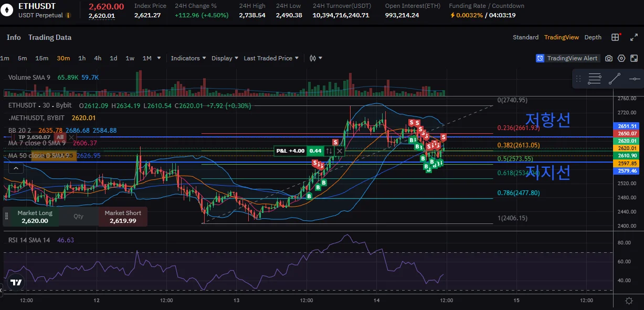
Task: Click the 지지선 support text annotation
Action: 547,172
